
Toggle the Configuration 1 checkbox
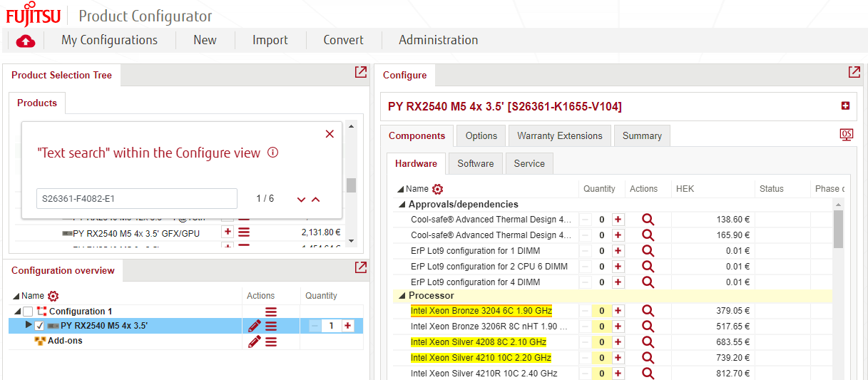(x=28, y=312)
